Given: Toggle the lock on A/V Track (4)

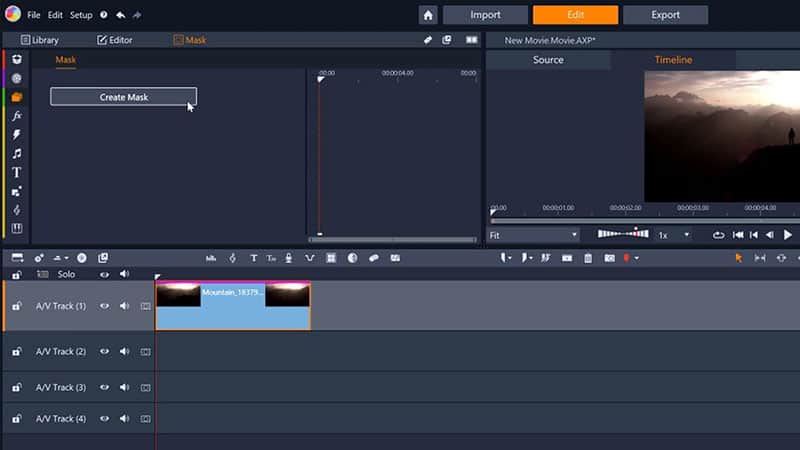Looking at the screenshot, I should [x=17, y=418].
